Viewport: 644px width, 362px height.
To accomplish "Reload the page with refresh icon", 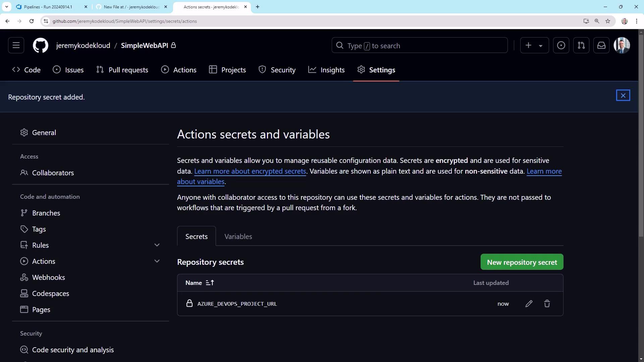I will pyautogui.click(x=32, y=21).
